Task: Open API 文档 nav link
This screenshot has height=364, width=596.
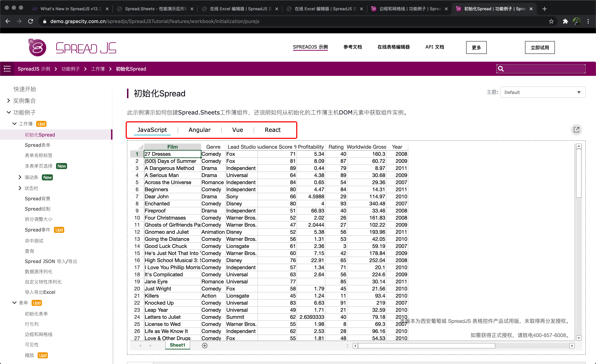Action: point(435,47)
